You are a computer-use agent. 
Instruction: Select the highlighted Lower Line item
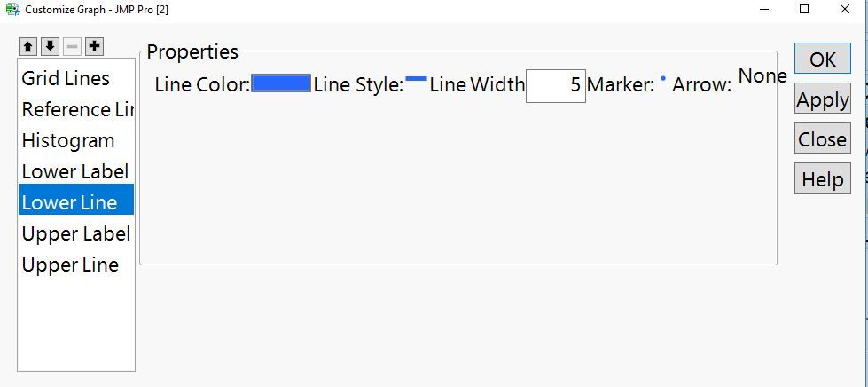pos(70,203)
